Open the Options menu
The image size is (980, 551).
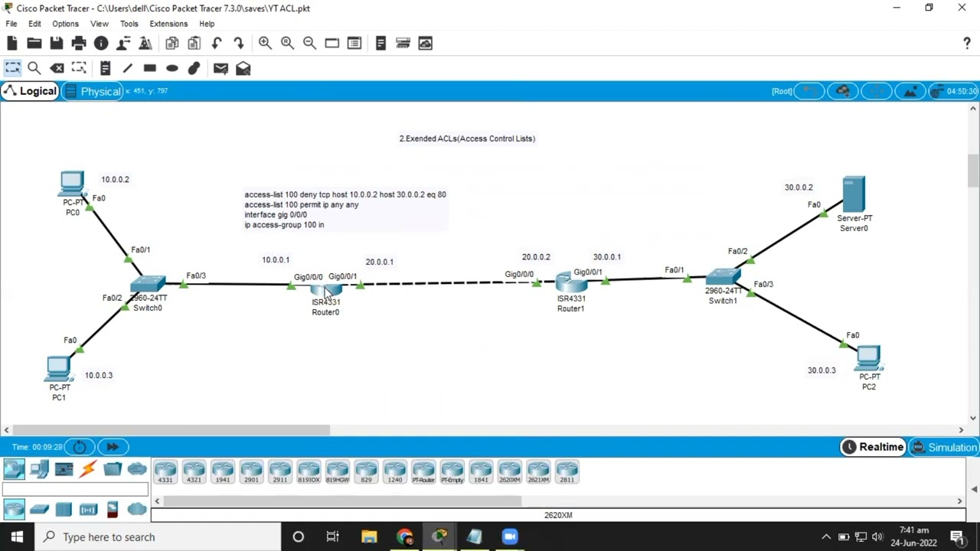tap(65, 24)
